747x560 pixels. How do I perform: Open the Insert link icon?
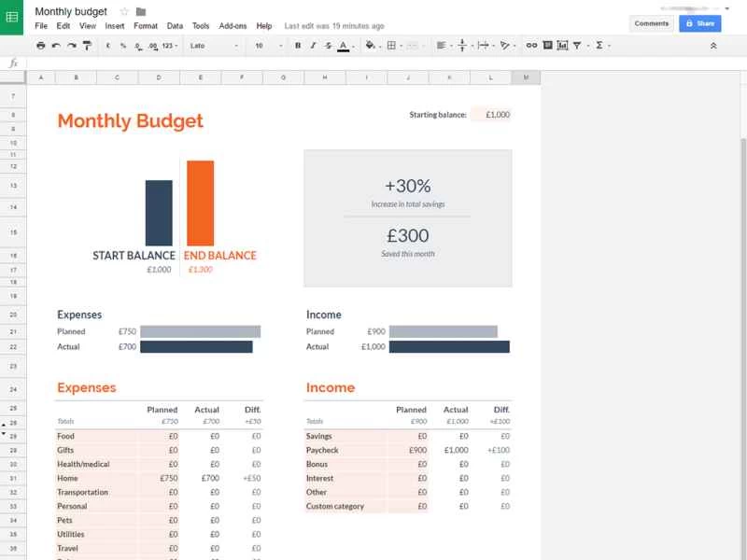click(530, 45)
